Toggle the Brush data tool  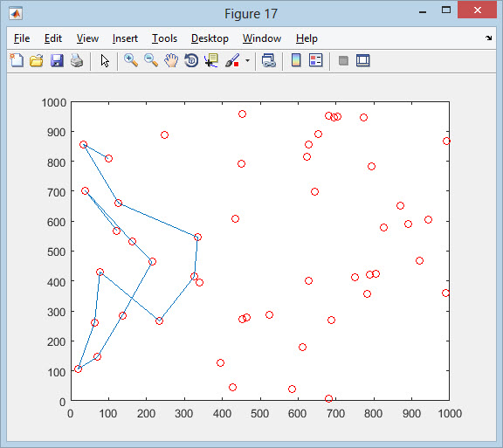232,60
